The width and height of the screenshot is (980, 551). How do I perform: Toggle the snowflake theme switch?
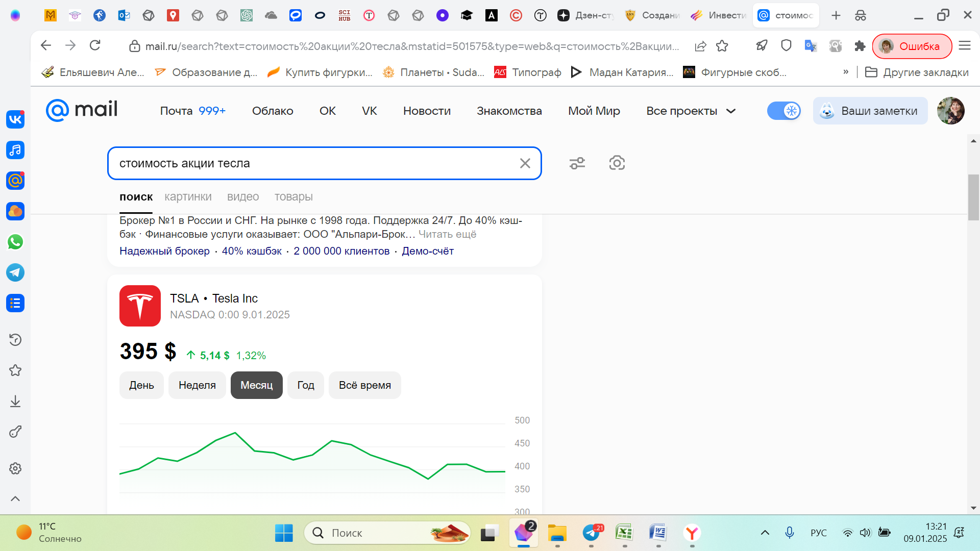coord(784,111)
